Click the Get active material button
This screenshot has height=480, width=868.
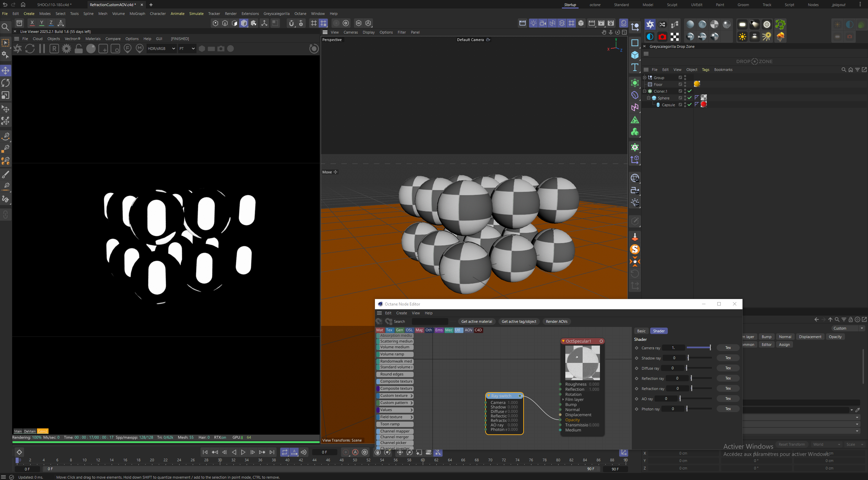coord(476,321)
